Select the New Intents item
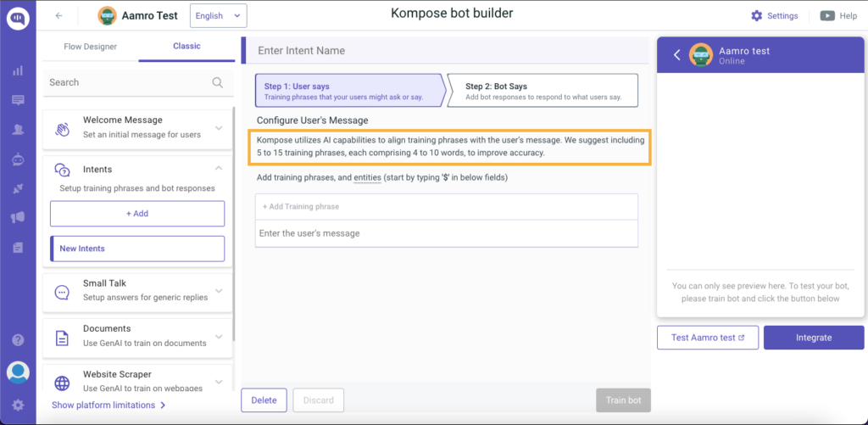868x425 pixels. [x=137, y=249]
